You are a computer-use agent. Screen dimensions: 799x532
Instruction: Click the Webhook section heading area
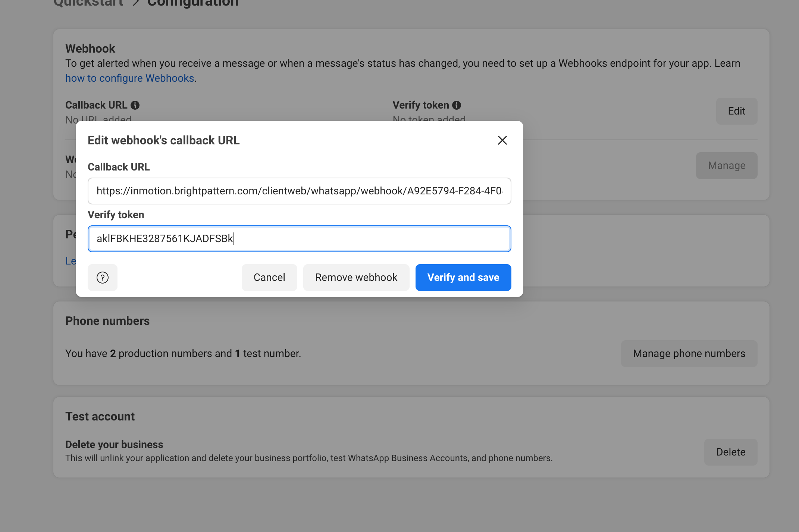(x=90, y=48)
